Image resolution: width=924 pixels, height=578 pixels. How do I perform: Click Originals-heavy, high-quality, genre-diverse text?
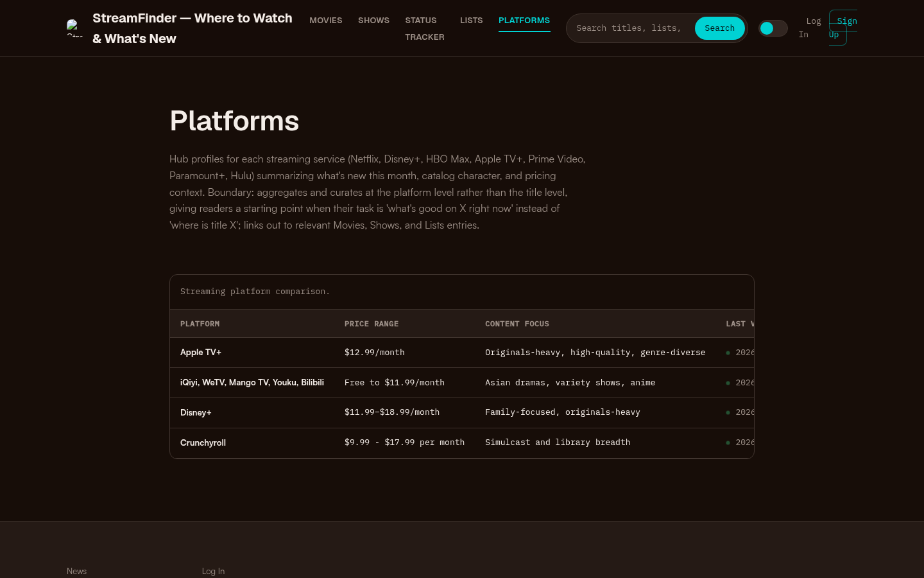click(595, 353)
